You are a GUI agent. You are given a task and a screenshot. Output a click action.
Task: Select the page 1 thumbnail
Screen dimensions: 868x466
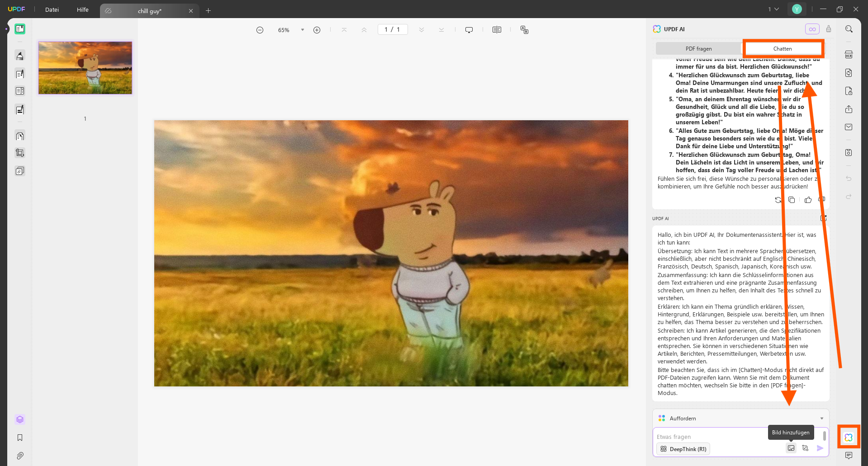coord(85,68)
